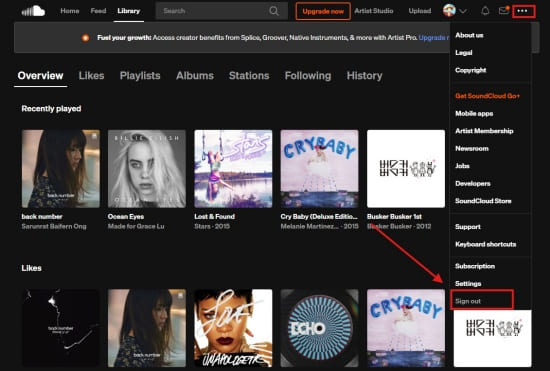Choose About us in dropdown menu

click(469, 35)
